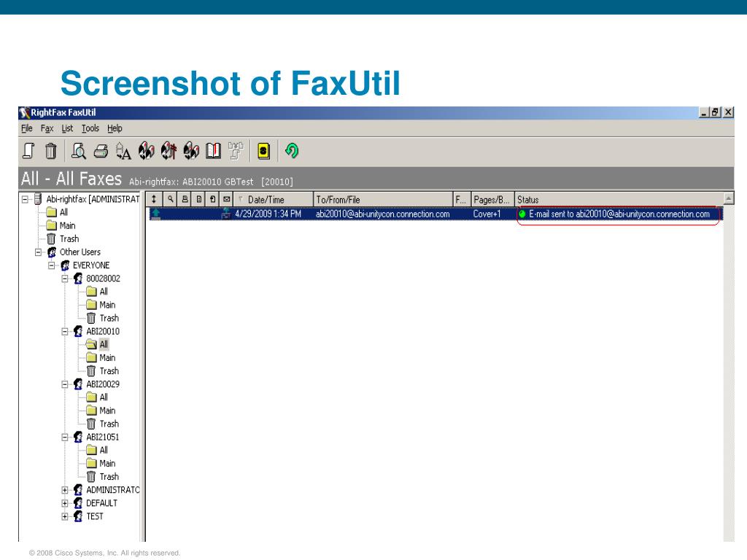Open the List menu
Viewport: 747px width, 560px height.
point(67,128)
